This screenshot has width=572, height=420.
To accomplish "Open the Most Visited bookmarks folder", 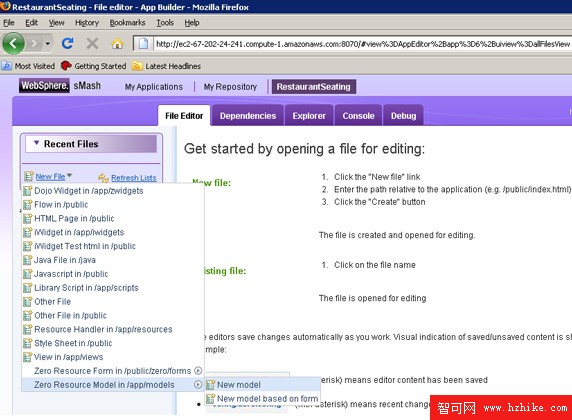I will pyautogui.click(x=28, y=66).
